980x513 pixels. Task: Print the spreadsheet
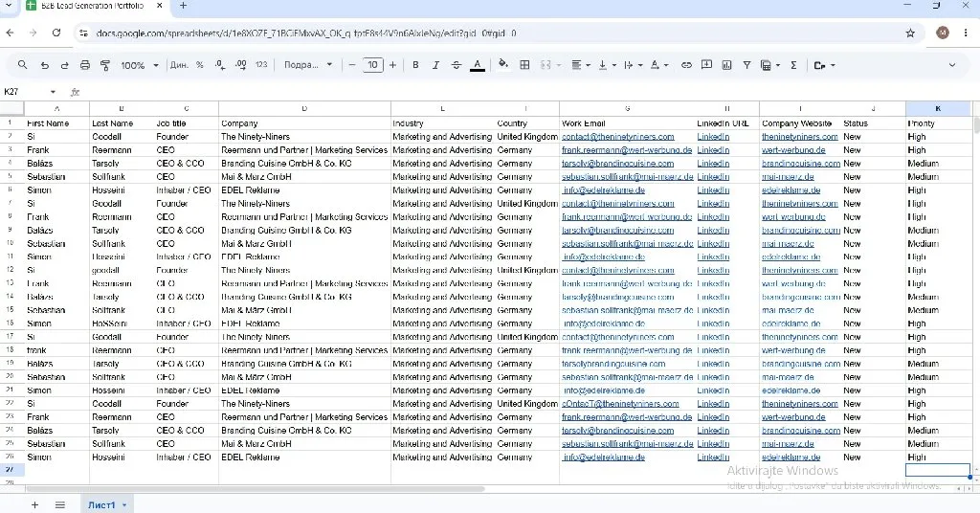click(x=85, y=65)
